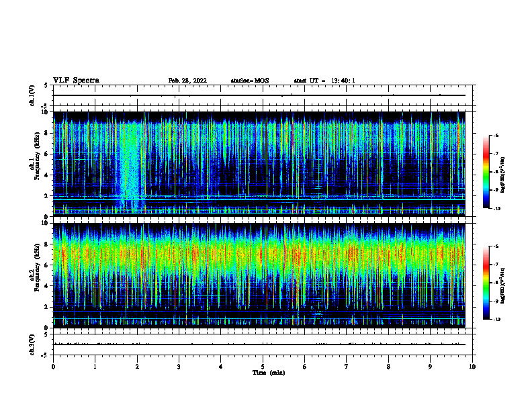Image resolution: width=532 pixels, height=411 pixels.
Task: Click the "station=MOS" header label
Action: tap(250, 81)
